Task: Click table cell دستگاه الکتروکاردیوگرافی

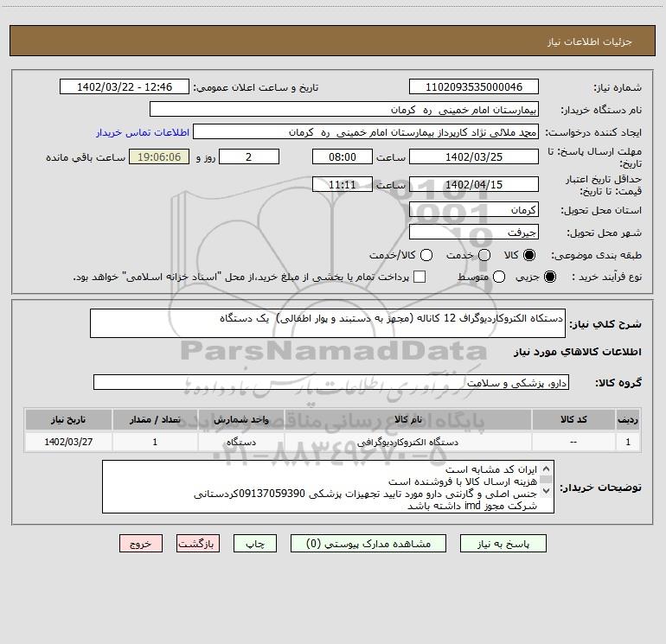Action: point(407,442)
